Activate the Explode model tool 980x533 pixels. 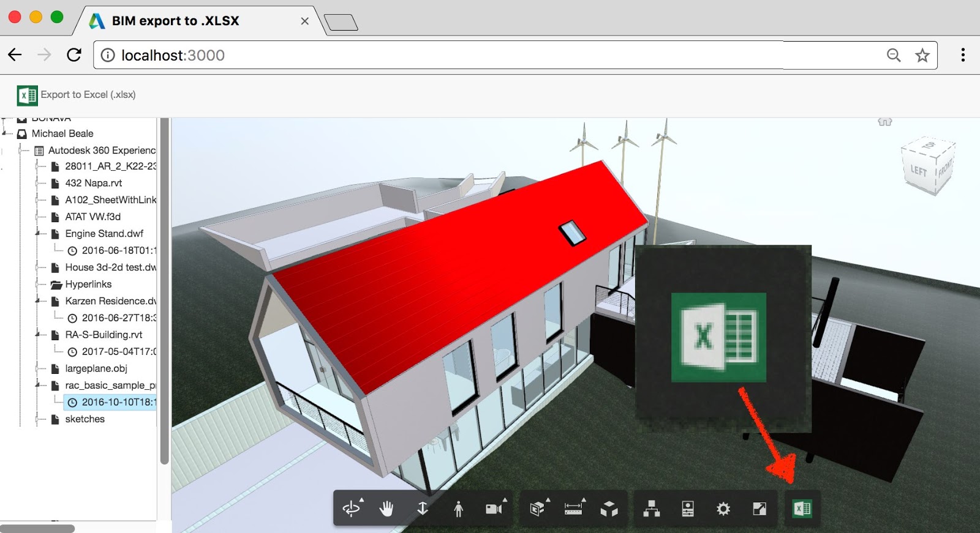[609, 509]
